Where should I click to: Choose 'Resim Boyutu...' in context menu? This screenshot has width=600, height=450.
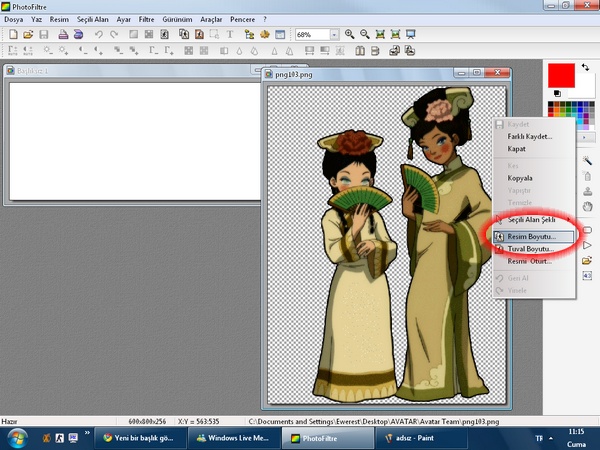[x=534, y=237]
